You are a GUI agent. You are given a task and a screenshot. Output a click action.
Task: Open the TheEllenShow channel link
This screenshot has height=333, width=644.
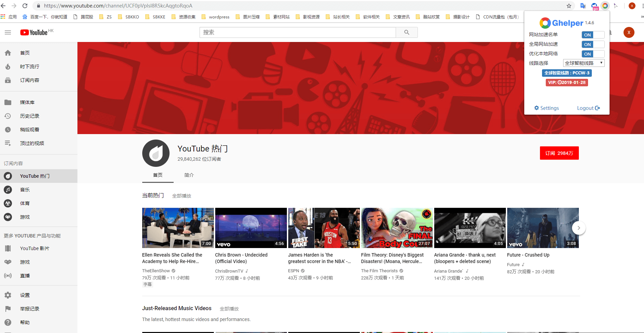tap(156, 271)
